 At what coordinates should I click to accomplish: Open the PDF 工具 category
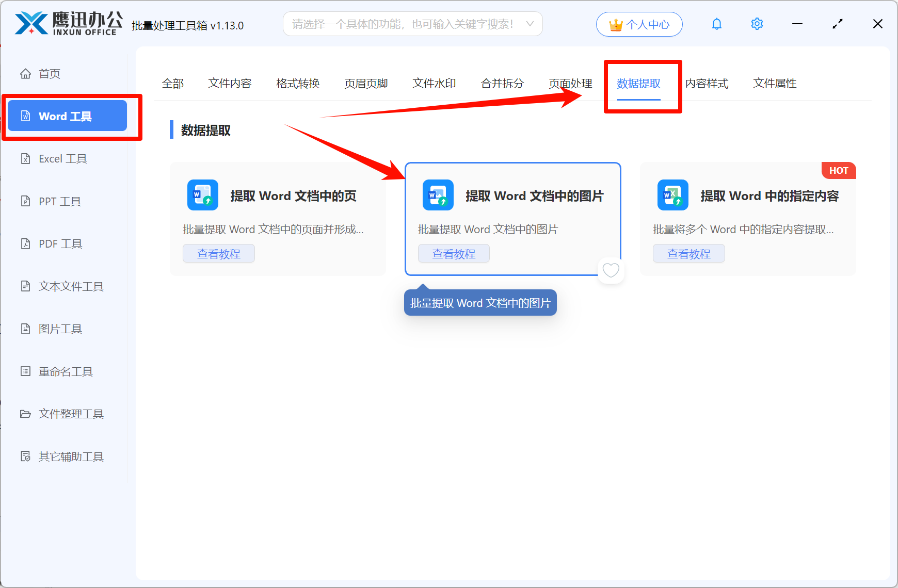click(x=60, y=243)
